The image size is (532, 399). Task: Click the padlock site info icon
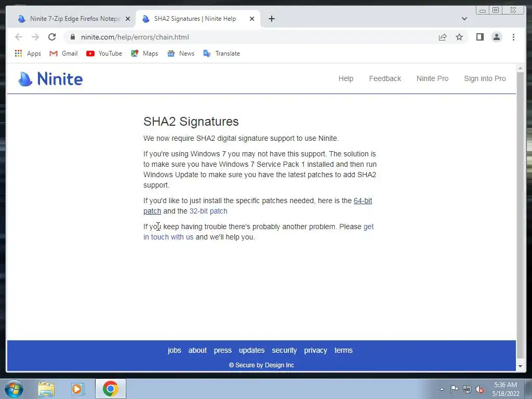coord(73,37)
